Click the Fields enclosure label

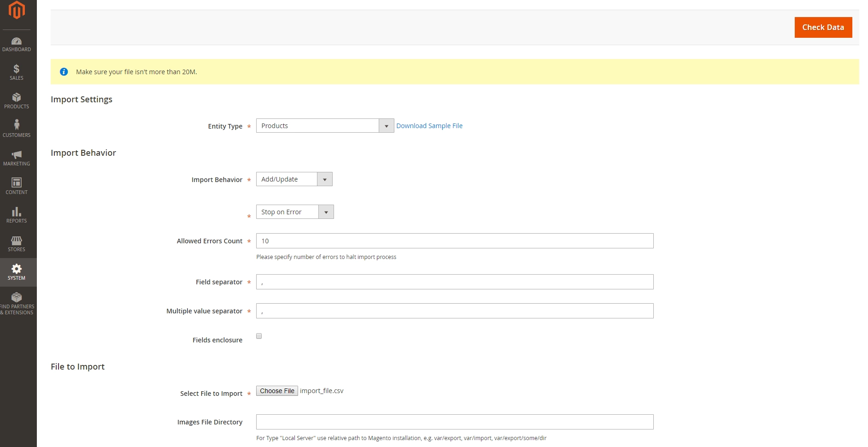click(x=217, y=340)
